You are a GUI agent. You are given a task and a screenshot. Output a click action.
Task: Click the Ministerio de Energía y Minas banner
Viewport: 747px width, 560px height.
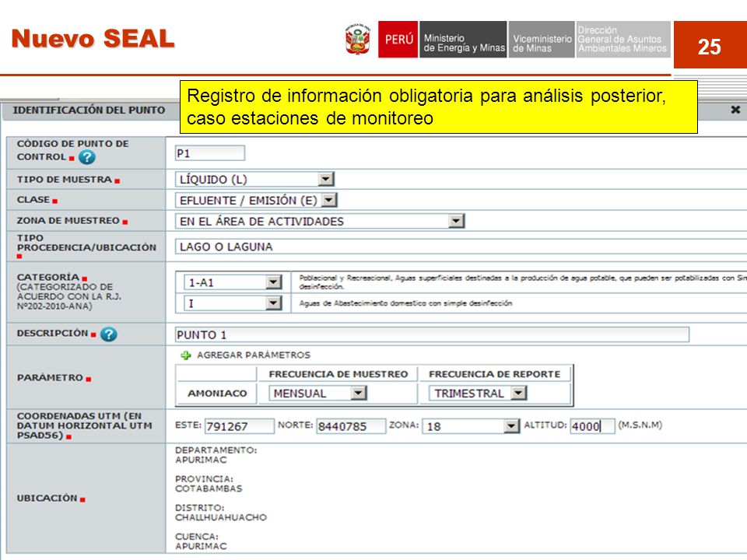click(x=463, y=40)
